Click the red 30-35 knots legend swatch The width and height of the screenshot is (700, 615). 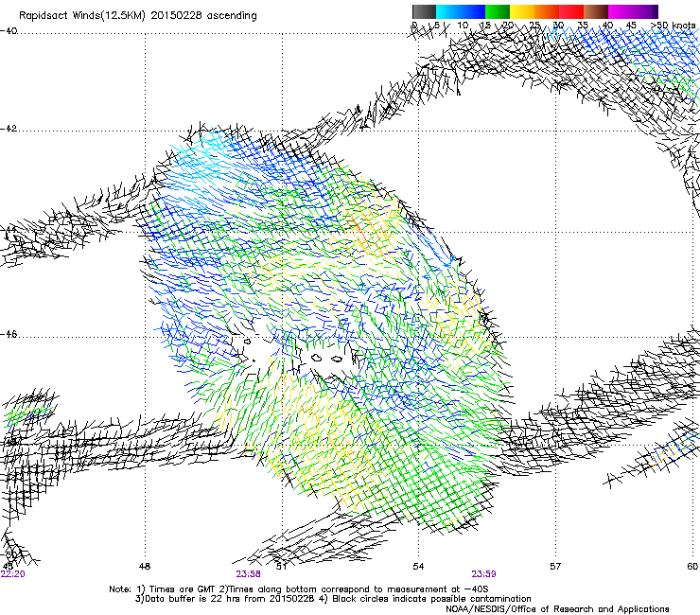coord(571,11)
